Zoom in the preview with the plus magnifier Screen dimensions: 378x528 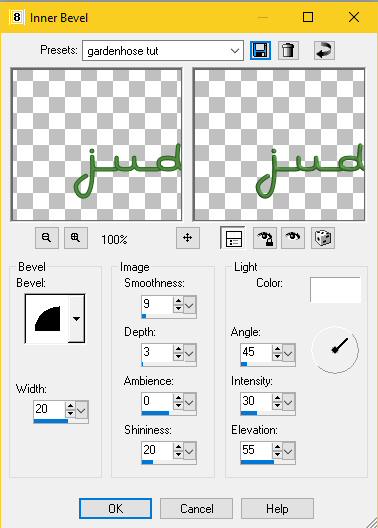point(76,238)
